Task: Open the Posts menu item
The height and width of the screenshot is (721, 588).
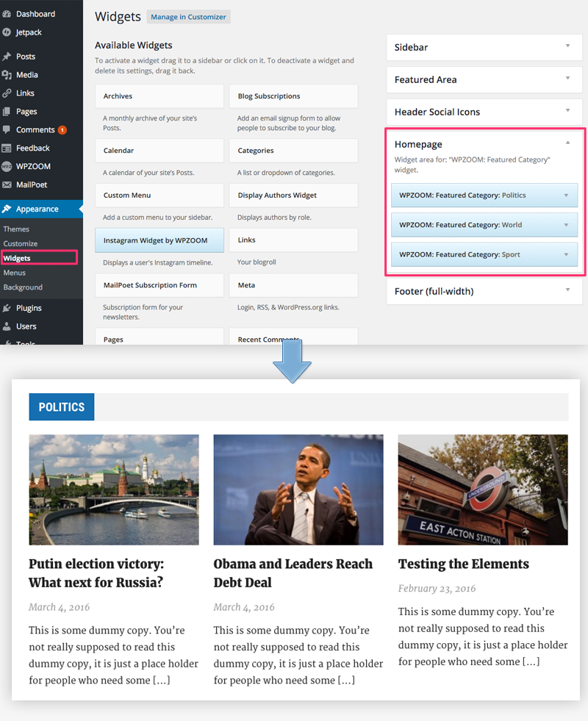Action: [x=26, y=57]
